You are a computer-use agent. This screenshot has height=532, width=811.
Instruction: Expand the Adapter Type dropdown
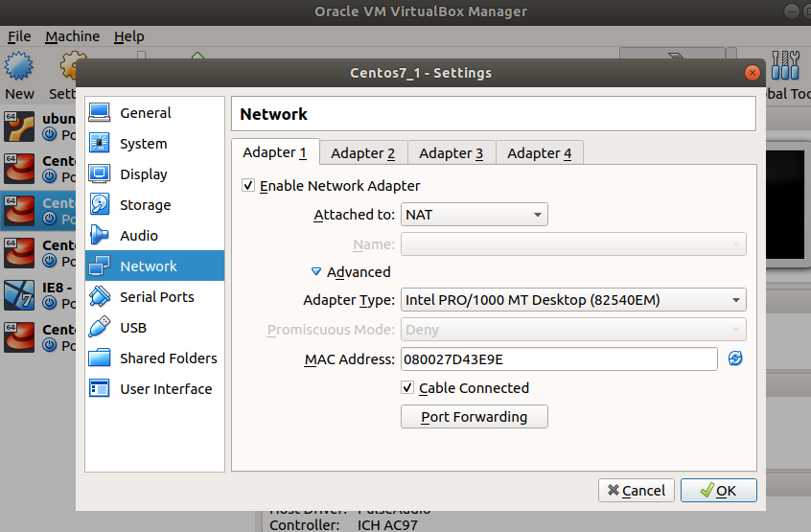click(x=572, y=300)
